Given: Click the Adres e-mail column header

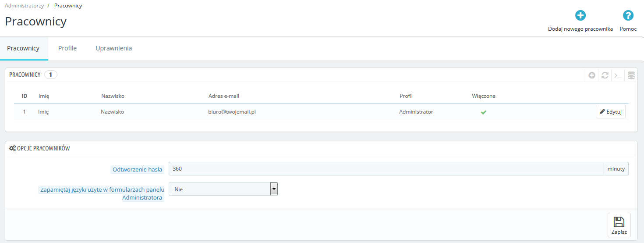Looking at the screenshot, I should (223, 96).
